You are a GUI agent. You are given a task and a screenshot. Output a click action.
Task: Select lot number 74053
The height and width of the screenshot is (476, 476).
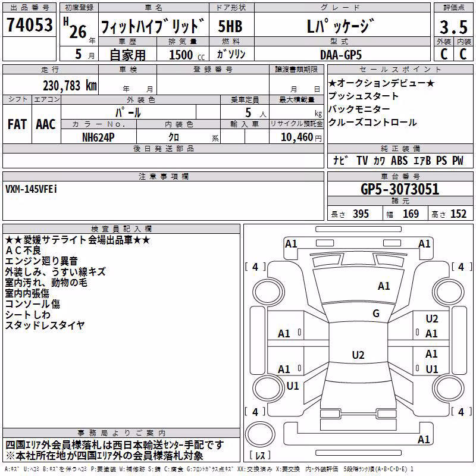coord(29,25)
